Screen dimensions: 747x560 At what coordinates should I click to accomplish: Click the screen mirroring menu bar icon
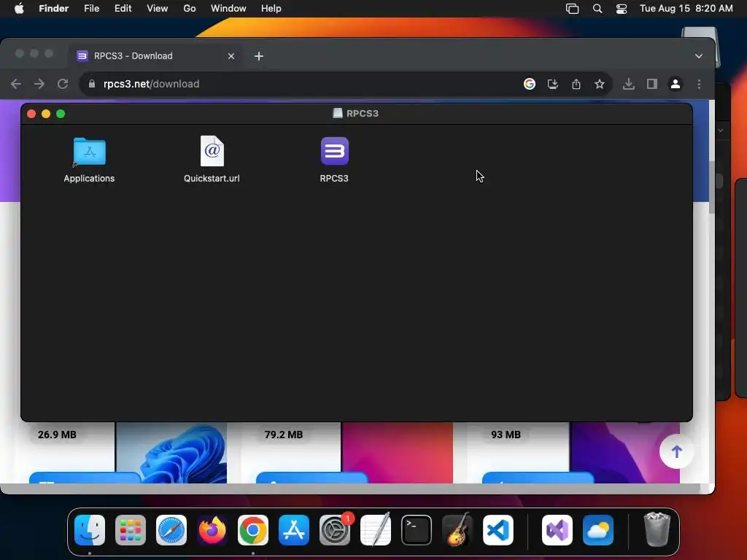[x=572, y=9]
